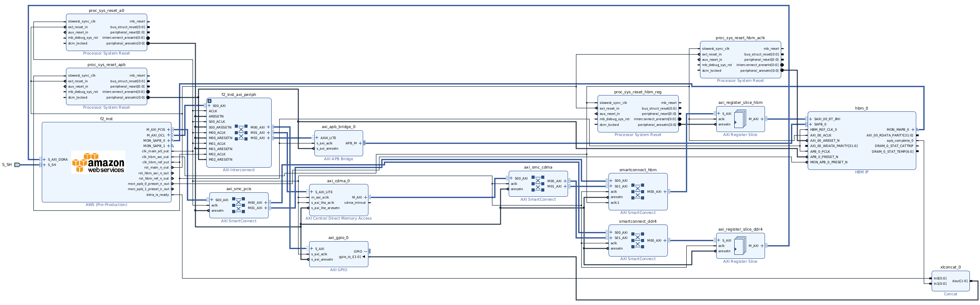The width and height of the screenshot is (980, 305).
Task: Select the hbm_0 block title
Action: [861, 108]
